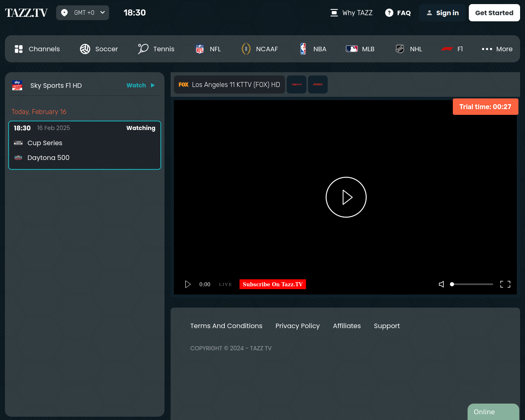Click the Watching status label
Screen dimensions: 525x420
tap(141, 128)
